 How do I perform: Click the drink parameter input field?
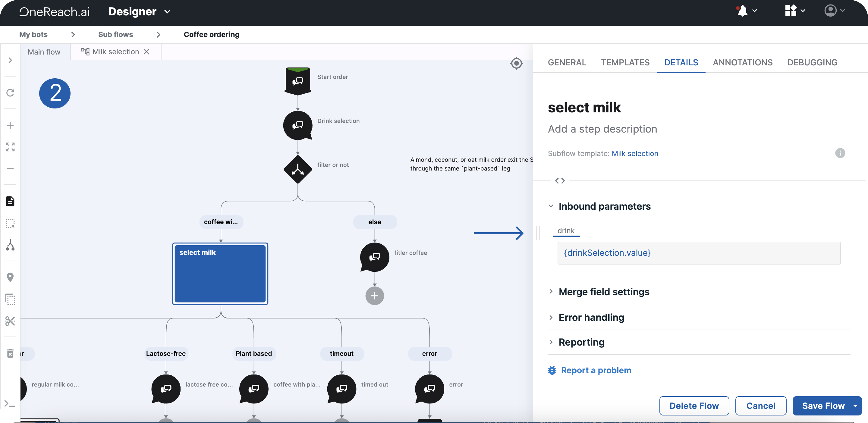(699, 253)
